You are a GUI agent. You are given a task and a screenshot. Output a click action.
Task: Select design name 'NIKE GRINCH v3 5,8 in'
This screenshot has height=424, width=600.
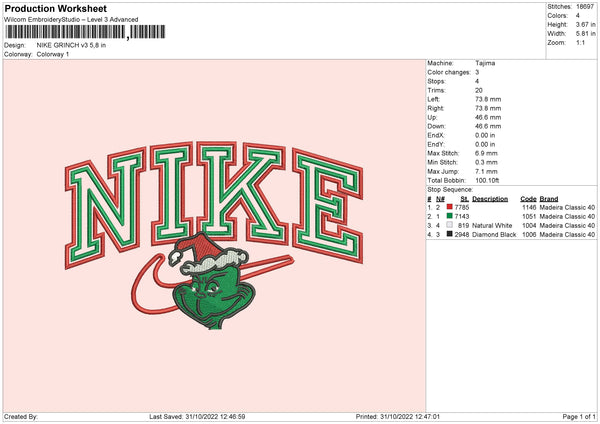[71, 45]
